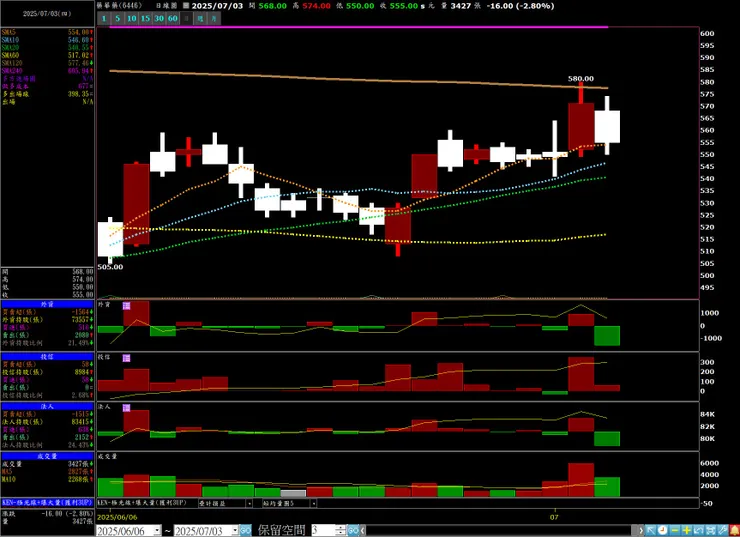Click the red alert bell icon
Viewport: 740px width, 537px height.
click(734, 530)
